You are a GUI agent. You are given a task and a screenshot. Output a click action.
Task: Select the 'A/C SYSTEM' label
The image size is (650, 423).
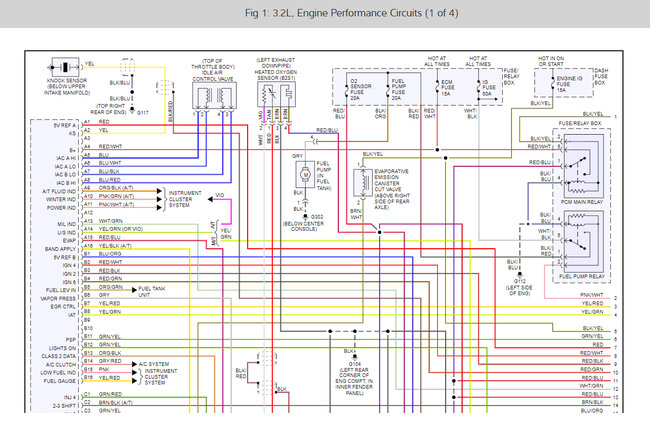pyautogui.click(x=153, y=364)
